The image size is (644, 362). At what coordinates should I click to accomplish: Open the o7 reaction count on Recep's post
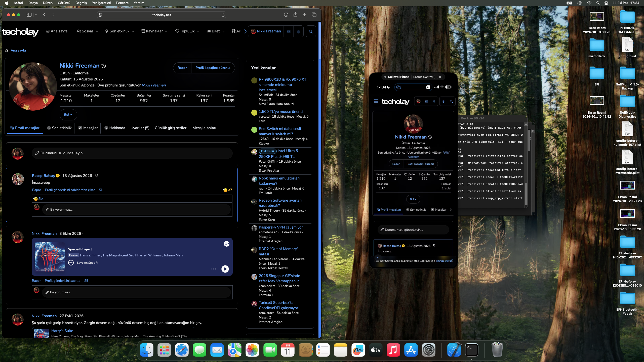pos(227,190)
